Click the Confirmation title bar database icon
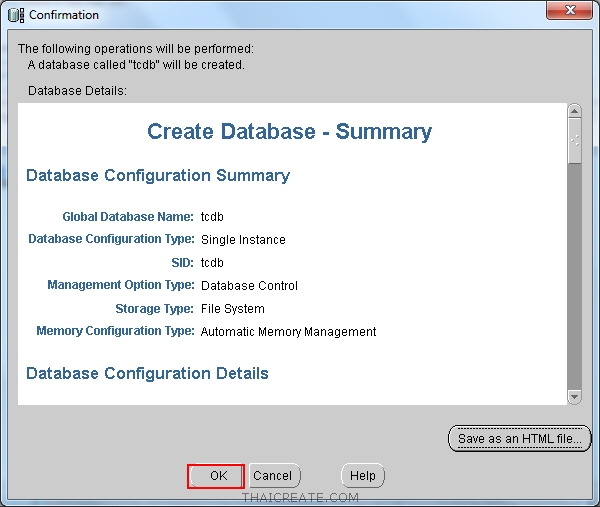Image resolution: width=600 pixels, height=507 pixels. tap(16, 15)
